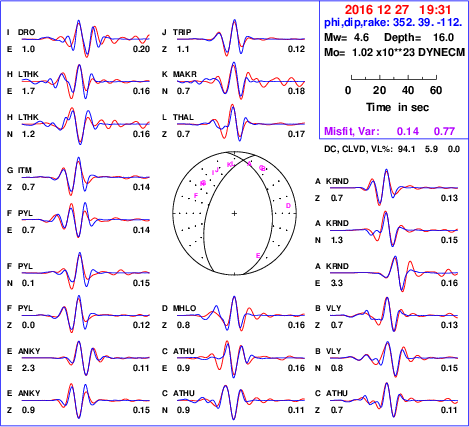Click the D station marker on the beachball
The image size is (469, 427).
coord(288,206)
